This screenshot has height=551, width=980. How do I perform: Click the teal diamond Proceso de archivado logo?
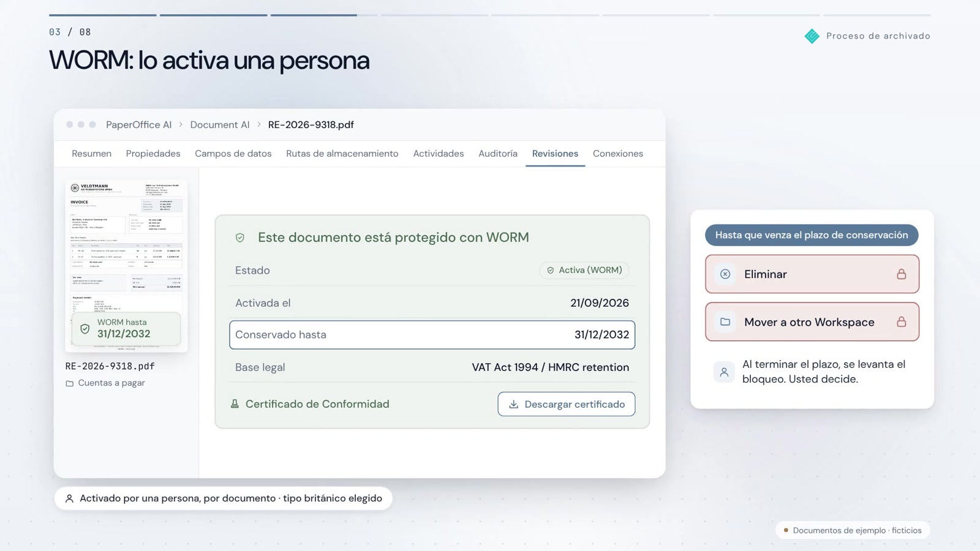pyautogui.click(x=812, y=36)
